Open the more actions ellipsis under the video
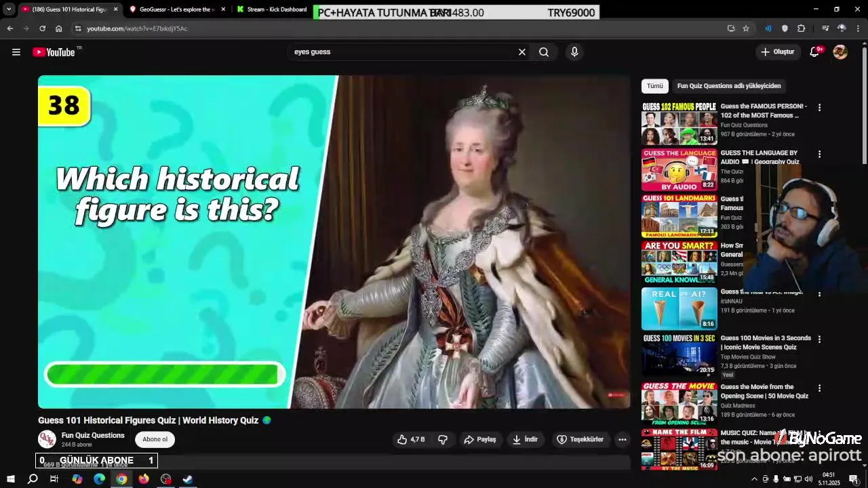The image size is (868, 488). point(623,439)
